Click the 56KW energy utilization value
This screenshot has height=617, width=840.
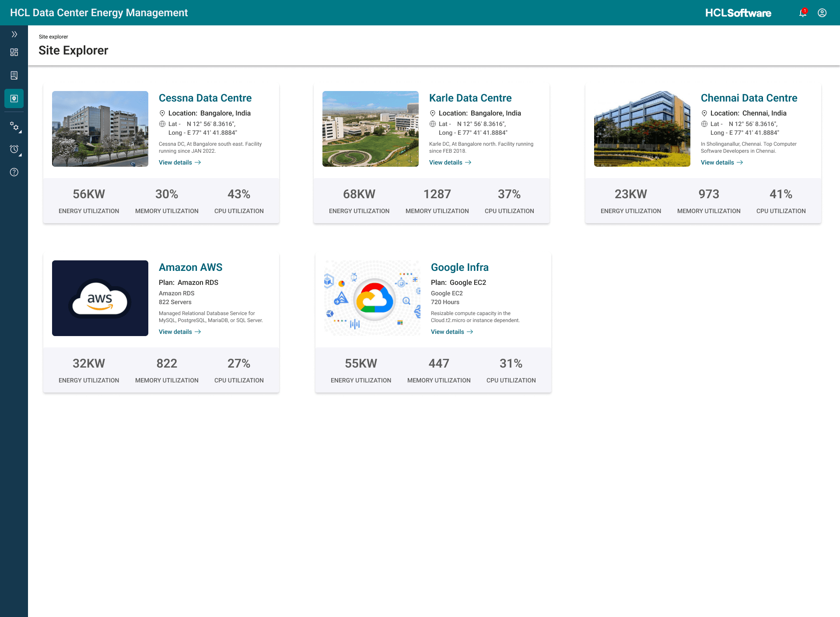point(89,194)
